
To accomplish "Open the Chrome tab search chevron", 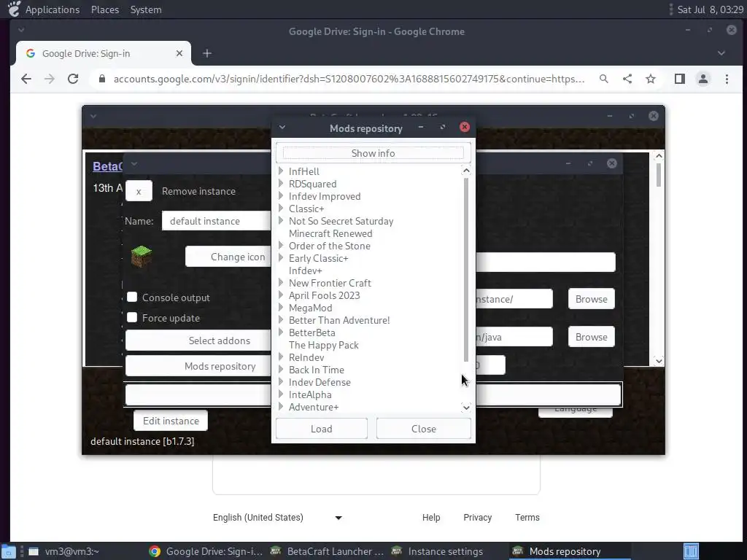I will click(x=721, y=53).
